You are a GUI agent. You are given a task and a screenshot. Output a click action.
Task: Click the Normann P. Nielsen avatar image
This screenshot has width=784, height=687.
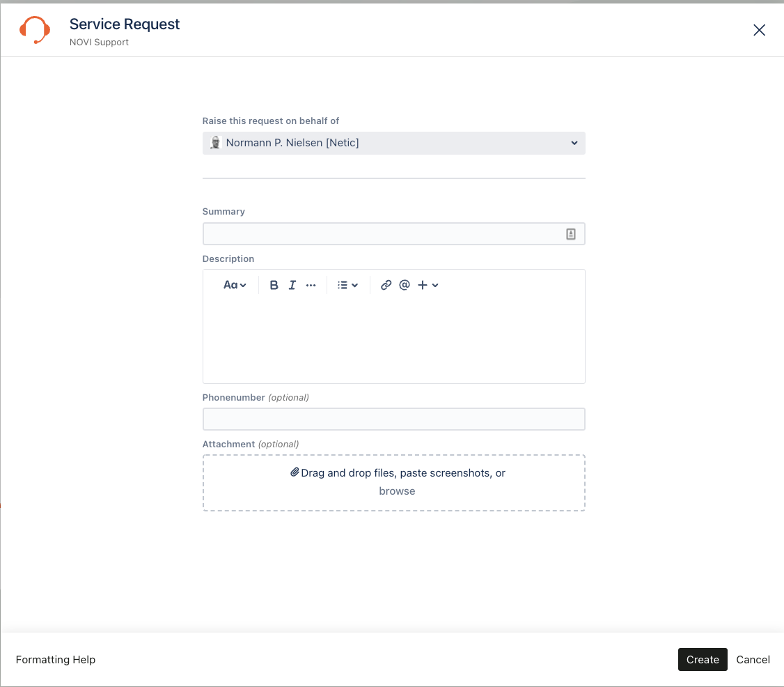[216, 143]
